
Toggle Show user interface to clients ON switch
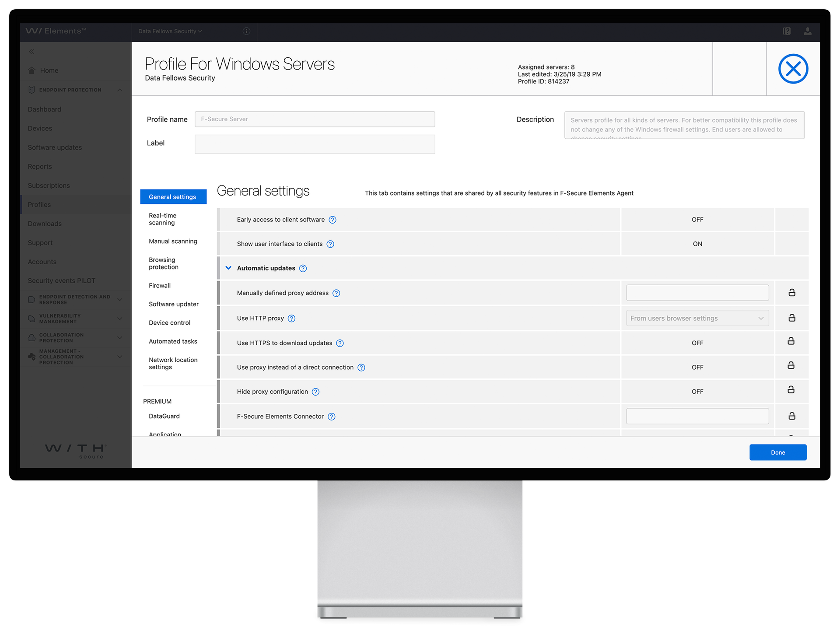pos(697,244)
